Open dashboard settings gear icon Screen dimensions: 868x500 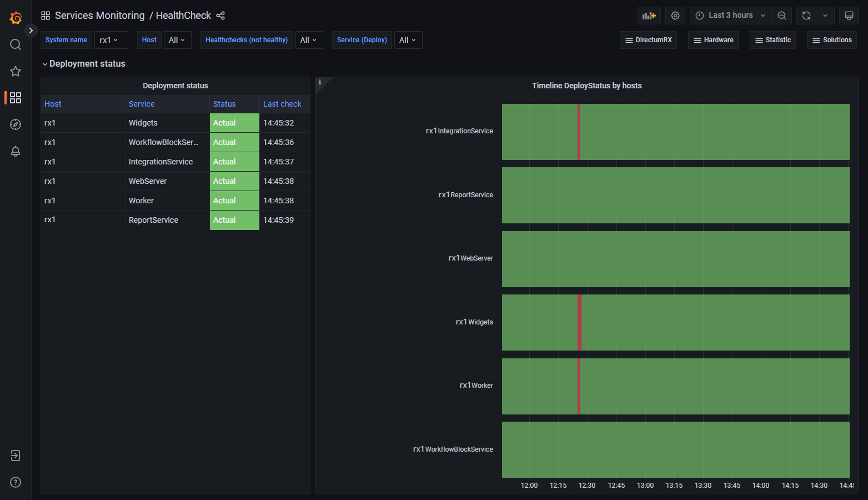point(675,16)
